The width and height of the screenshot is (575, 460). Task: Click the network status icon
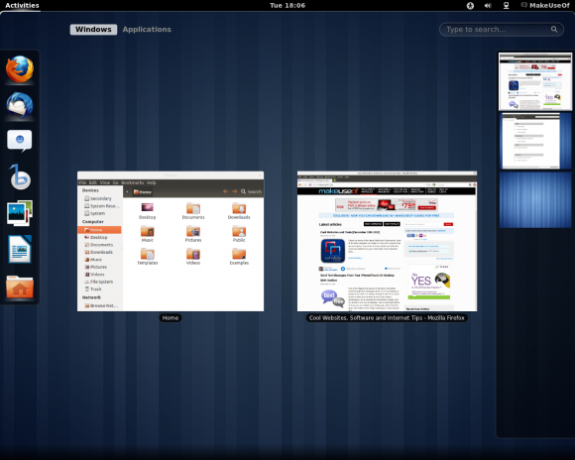506,6
